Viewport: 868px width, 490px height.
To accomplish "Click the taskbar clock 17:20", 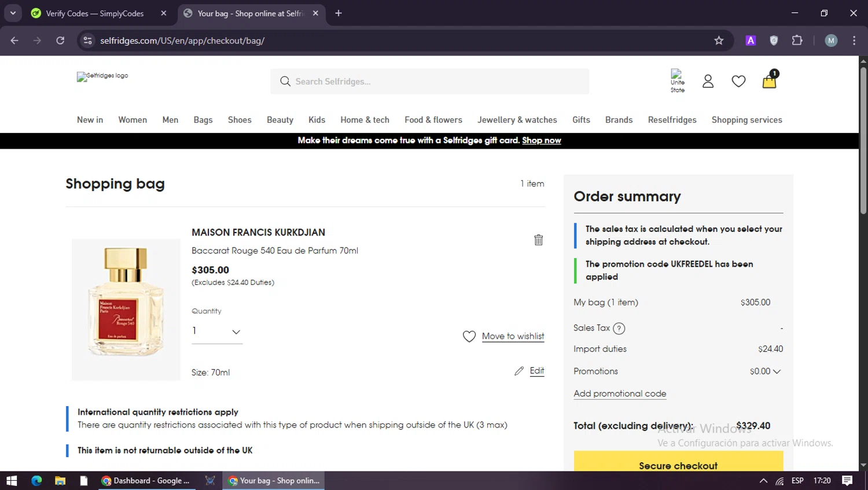I will (822, 481).
